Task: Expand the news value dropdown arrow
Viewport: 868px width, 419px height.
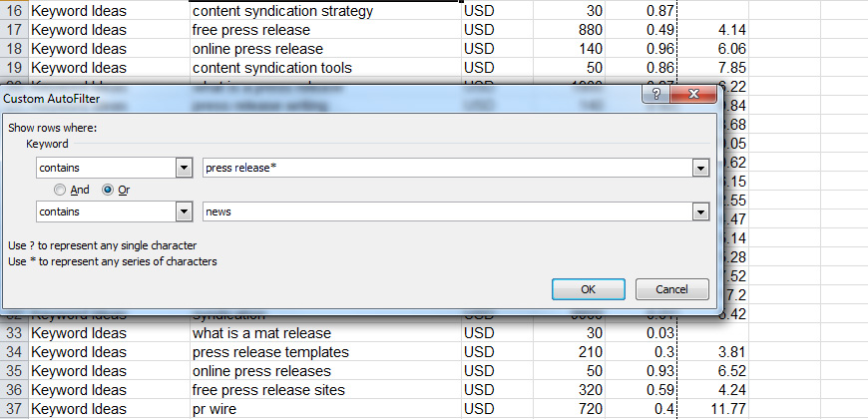Action: [x=700, y=211]
